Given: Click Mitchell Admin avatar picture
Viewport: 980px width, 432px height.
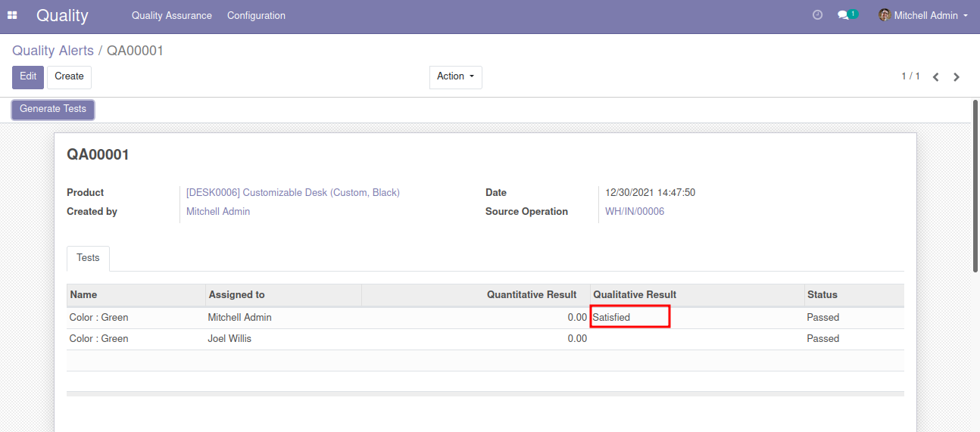Looking at the screenshot, I should tap(884, 15).
